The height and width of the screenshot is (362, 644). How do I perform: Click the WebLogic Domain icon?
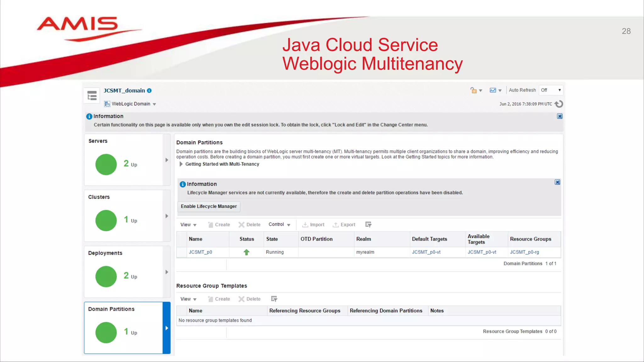click(107, 104)
